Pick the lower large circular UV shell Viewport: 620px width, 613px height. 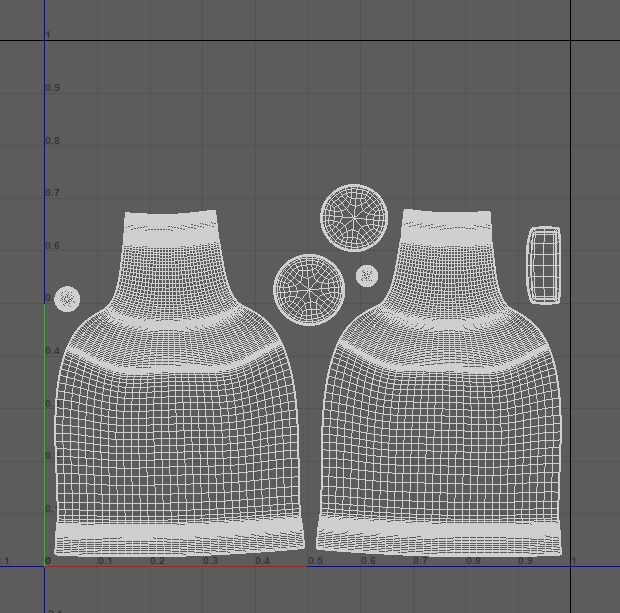tap(309, 290)
